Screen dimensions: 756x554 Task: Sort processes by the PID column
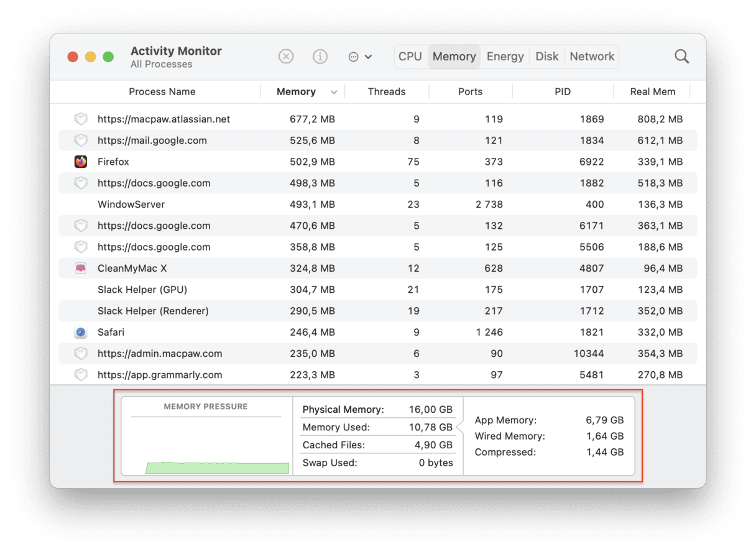point(563,91)
